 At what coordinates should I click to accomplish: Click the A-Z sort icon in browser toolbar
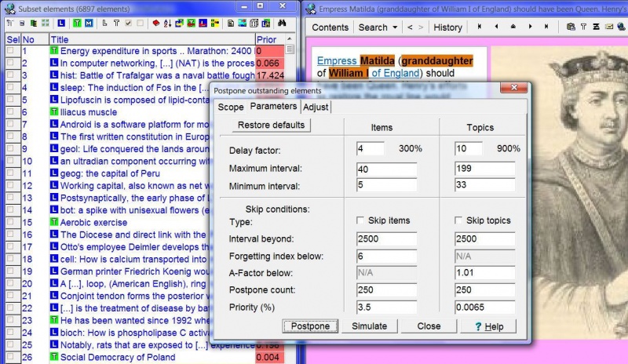coord(167,24)
